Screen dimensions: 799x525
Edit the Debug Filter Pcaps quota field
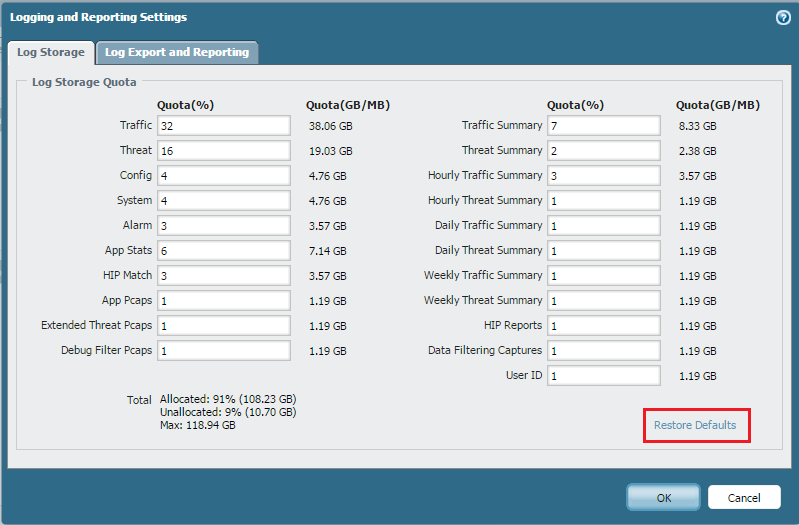[224, 350]
